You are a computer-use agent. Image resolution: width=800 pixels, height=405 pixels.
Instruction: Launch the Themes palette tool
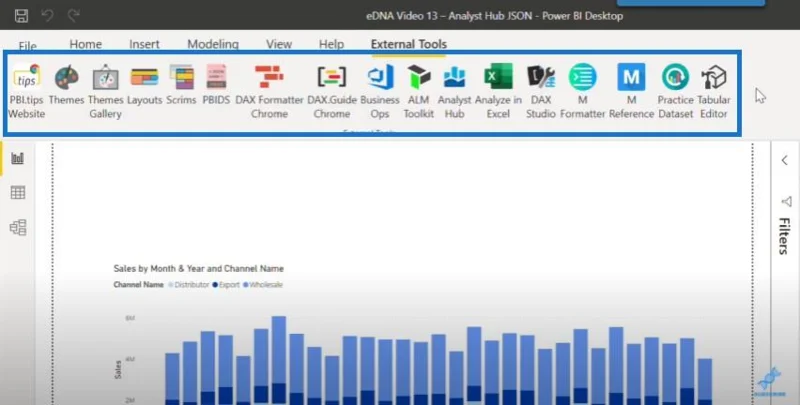click(x=66, y=85)
